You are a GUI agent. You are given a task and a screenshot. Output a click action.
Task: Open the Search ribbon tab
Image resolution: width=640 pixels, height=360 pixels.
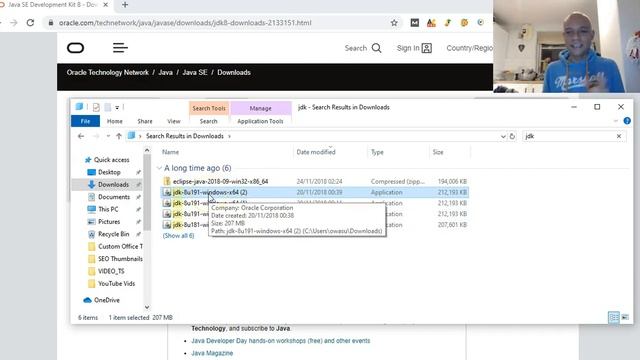(209, 121)
